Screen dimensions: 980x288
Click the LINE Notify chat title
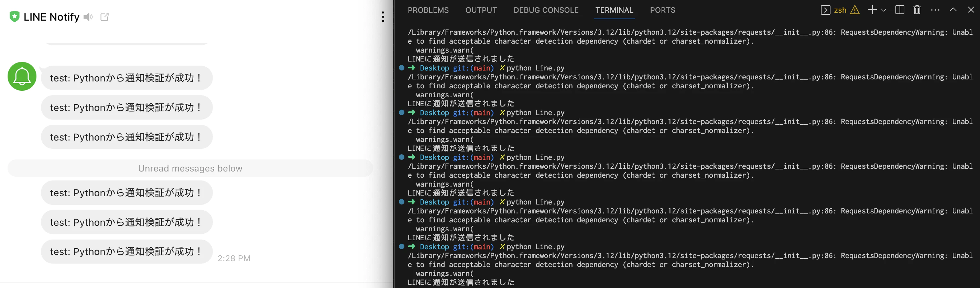pyautogui.click(x=51, y=17)
